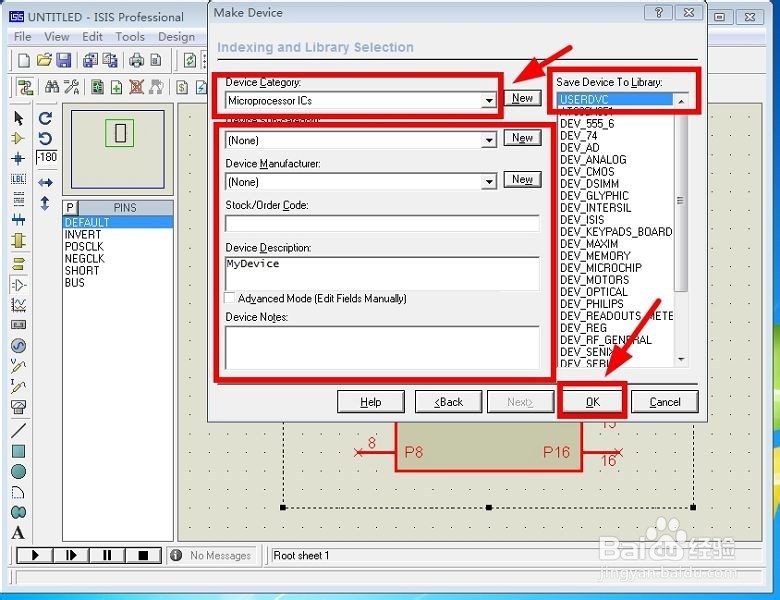Viewport: 780px width, 600px height.
Task: Select the Generator mode tool
Action: coord(18,345)
